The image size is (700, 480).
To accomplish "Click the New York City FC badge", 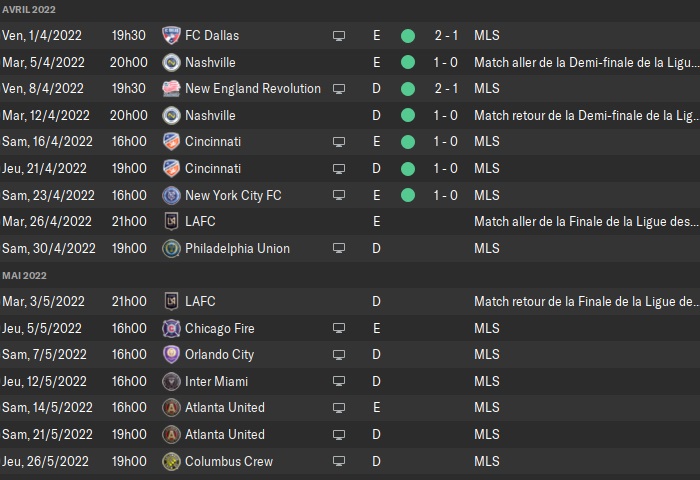I will (x=171, y=195).
